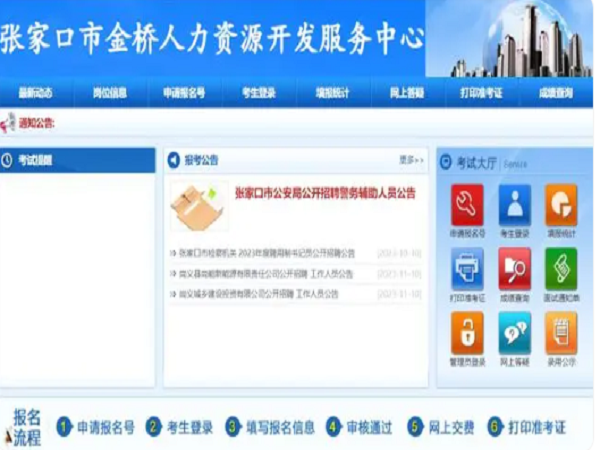Open the 张家口市公安局公开招聘警务辅助人员公告 headline
This screenshot has height=450, width=600.
tap(324, 193)
